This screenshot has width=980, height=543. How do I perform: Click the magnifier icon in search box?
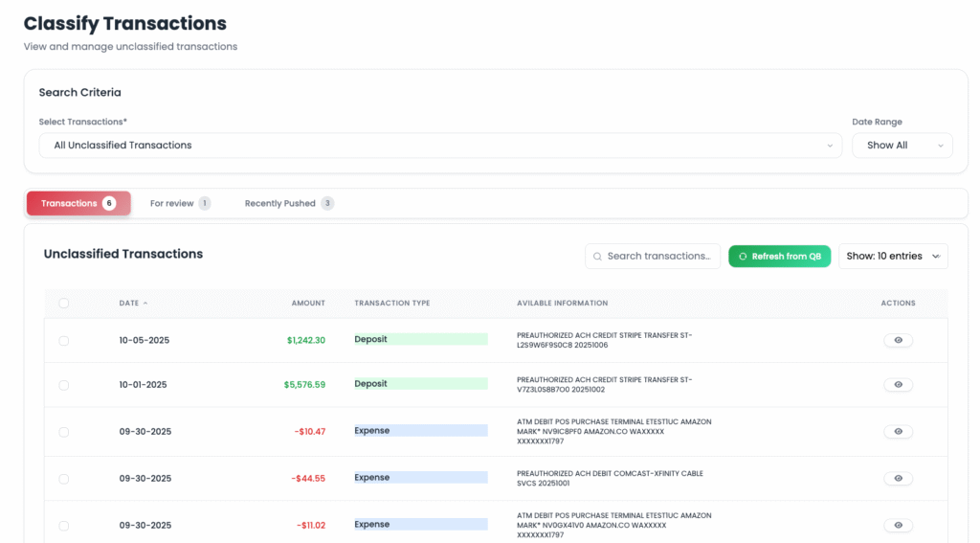pos(598,257)
